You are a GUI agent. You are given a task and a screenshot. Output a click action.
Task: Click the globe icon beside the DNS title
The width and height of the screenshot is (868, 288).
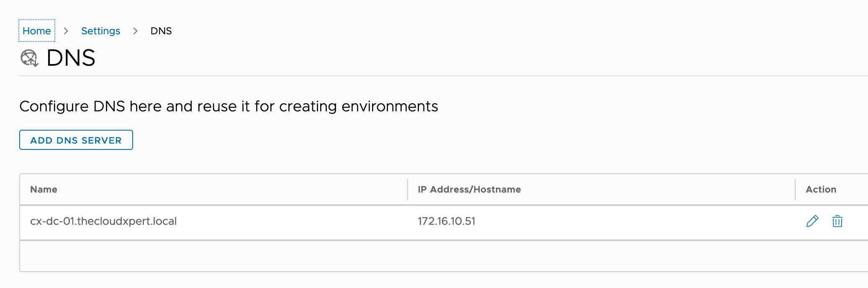[29, 58]
